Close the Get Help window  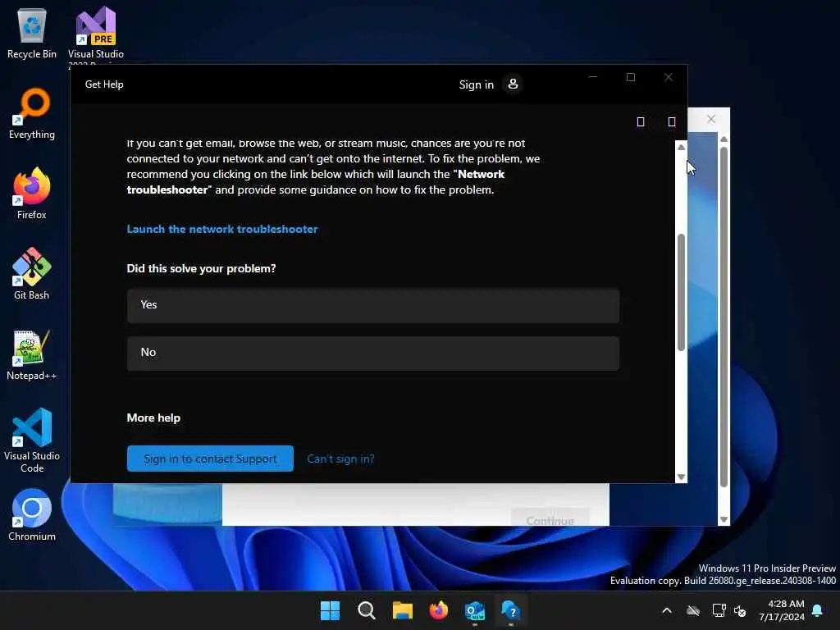[668, 77]
